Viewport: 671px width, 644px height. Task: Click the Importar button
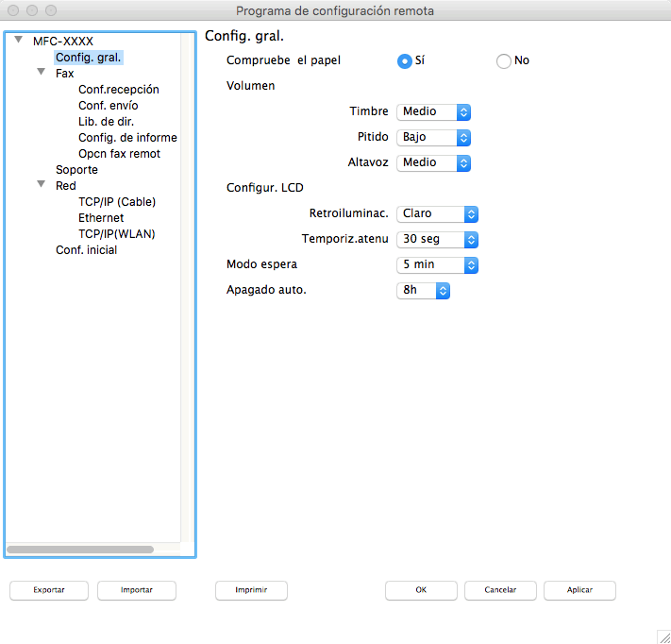pyautogui.click(x=137, y=590)
